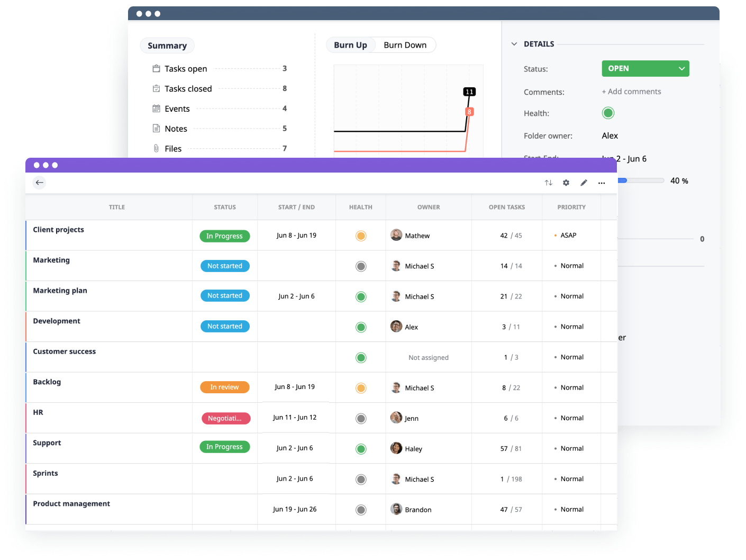Open the OPEN status dropdown

645,68
